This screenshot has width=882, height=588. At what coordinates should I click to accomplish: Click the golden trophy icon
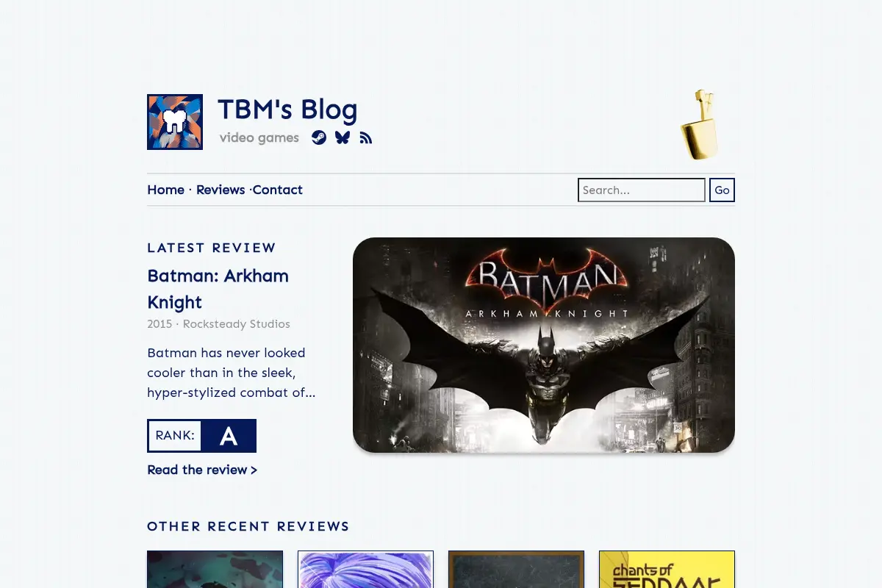(698, 125)
